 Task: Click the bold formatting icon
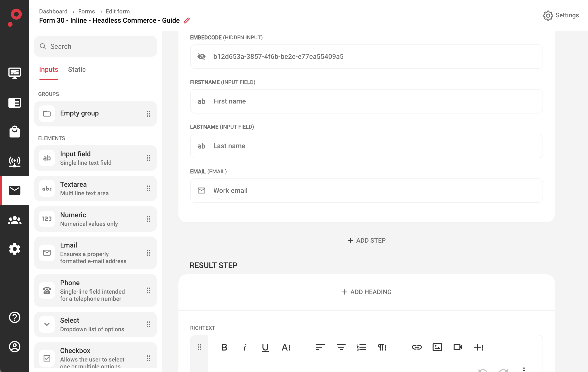tap(224, 347)
